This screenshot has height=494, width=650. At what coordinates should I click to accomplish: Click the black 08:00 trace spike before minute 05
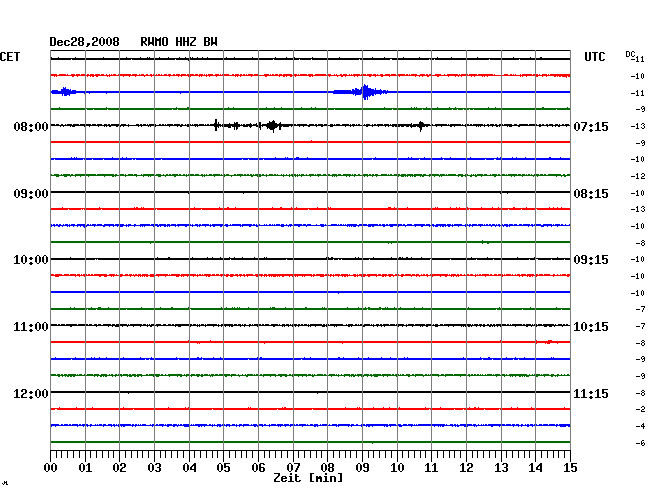click(216, 125)
